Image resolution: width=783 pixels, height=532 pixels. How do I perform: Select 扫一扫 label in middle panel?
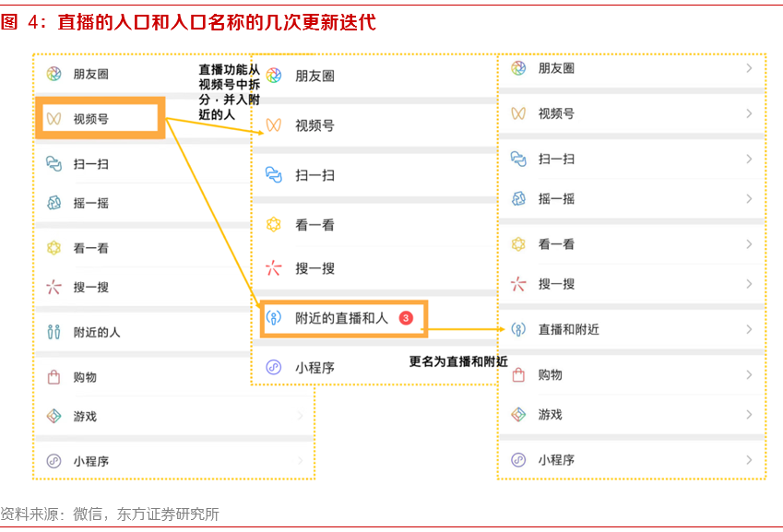[x=314, y=174]
